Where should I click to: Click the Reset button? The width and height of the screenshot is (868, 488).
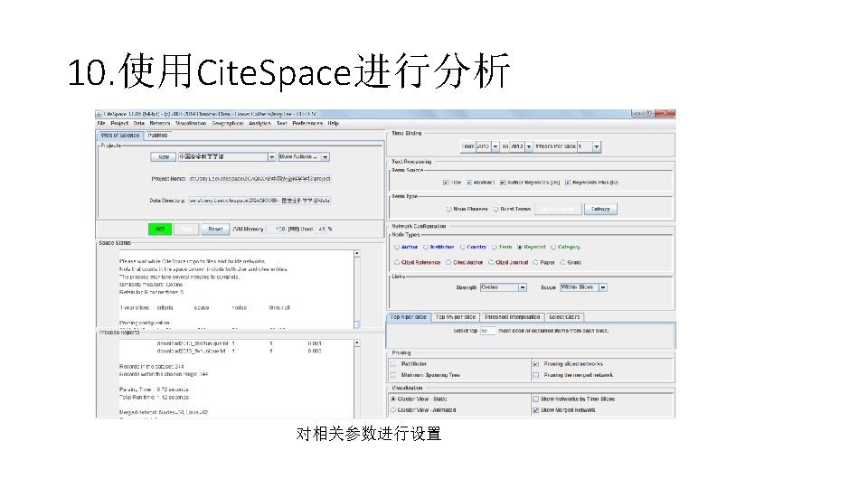(x=215, y=229)
